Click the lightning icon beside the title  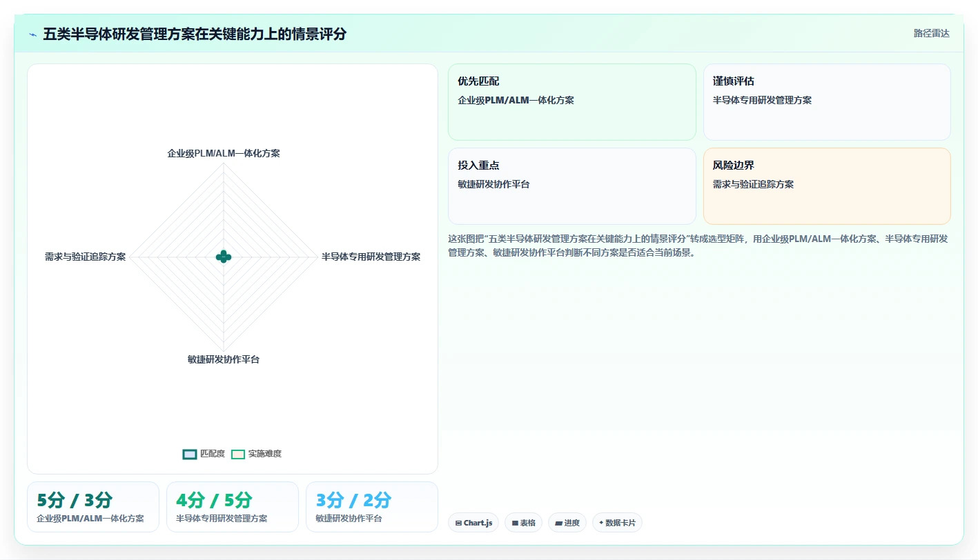[x=33, y=34]
